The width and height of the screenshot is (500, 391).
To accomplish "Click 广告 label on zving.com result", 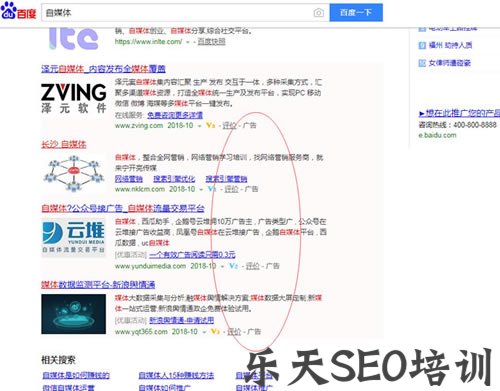I will point(250,126).
